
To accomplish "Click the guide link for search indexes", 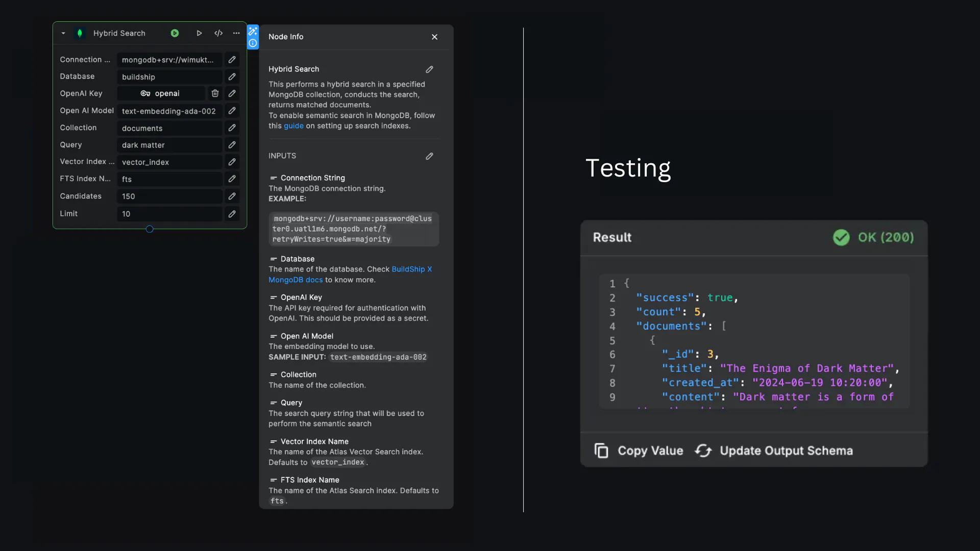I will [293, 125].
